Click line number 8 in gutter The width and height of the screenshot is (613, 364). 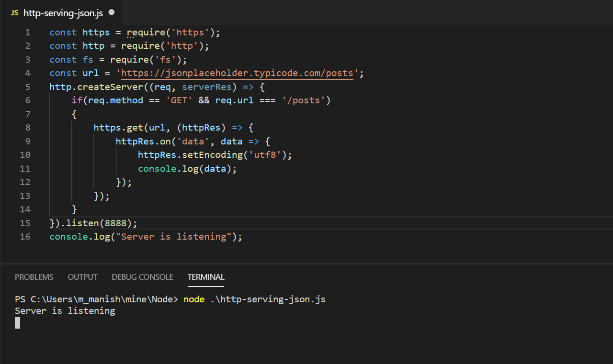[28, 128]
